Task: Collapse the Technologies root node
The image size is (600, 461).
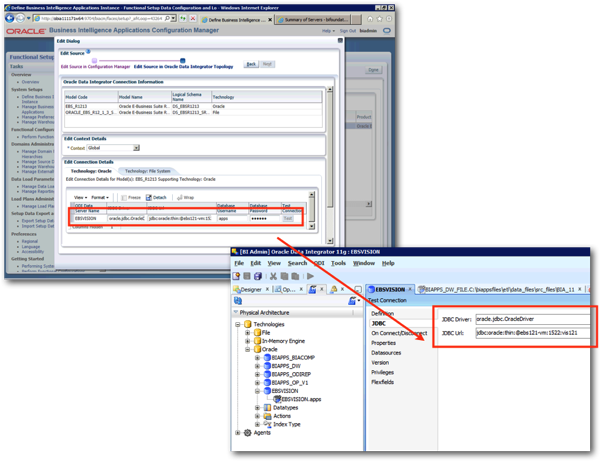Action: point(238,324)
